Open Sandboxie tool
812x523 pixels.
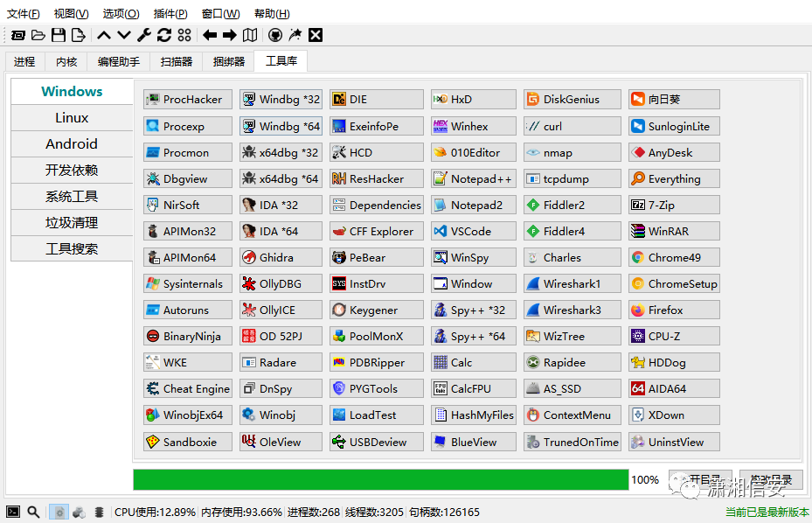tap(188, 442)
